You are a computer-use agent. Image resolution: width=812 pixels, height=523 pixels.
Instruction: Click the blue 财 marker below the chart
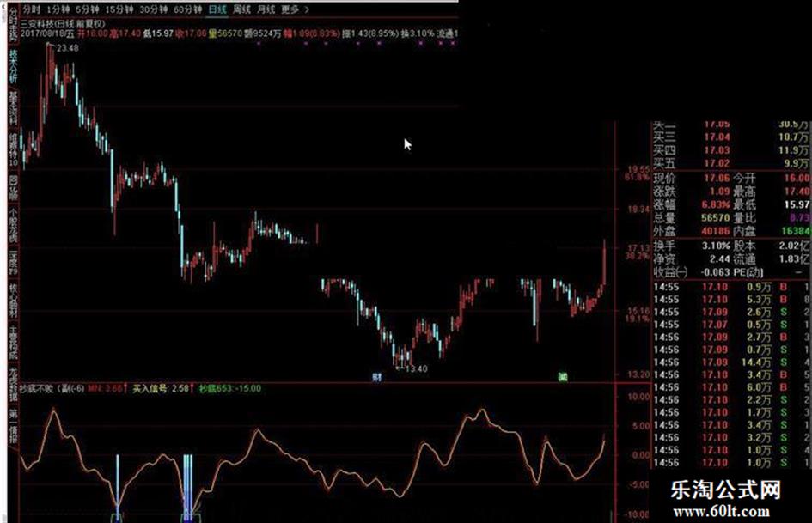376,377
